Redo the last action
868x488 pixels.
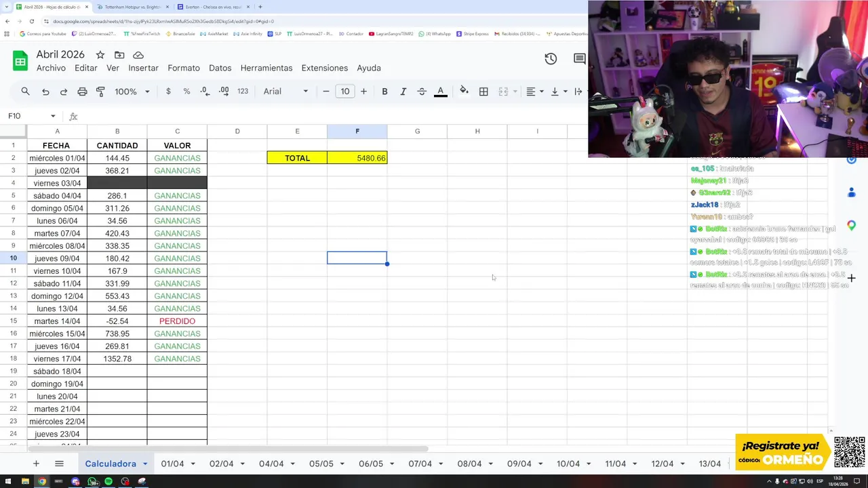pyautogui.click(x=64, y=91)
